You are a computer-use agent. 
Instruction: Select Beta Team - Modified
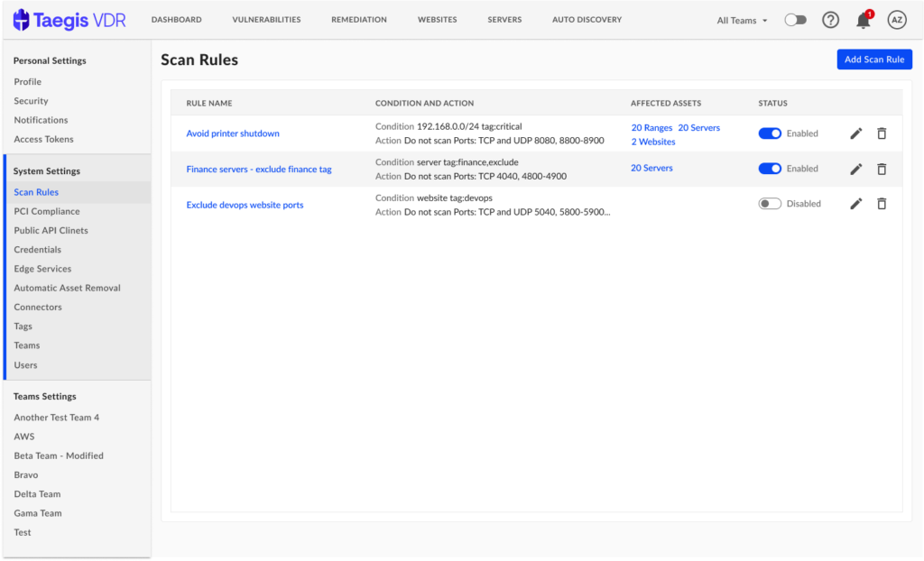(x=59, y=456)
